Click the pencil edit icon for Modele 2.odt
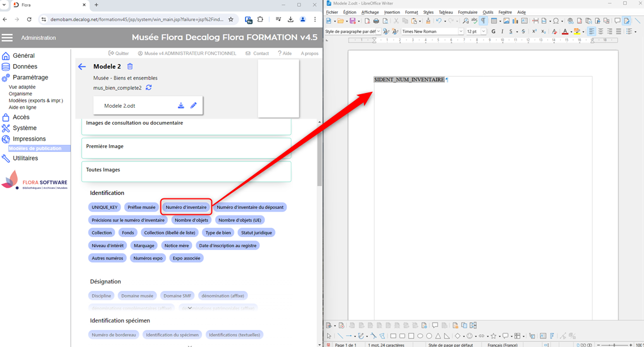Viewport: 644px width, 347px height. pos(193,105)
